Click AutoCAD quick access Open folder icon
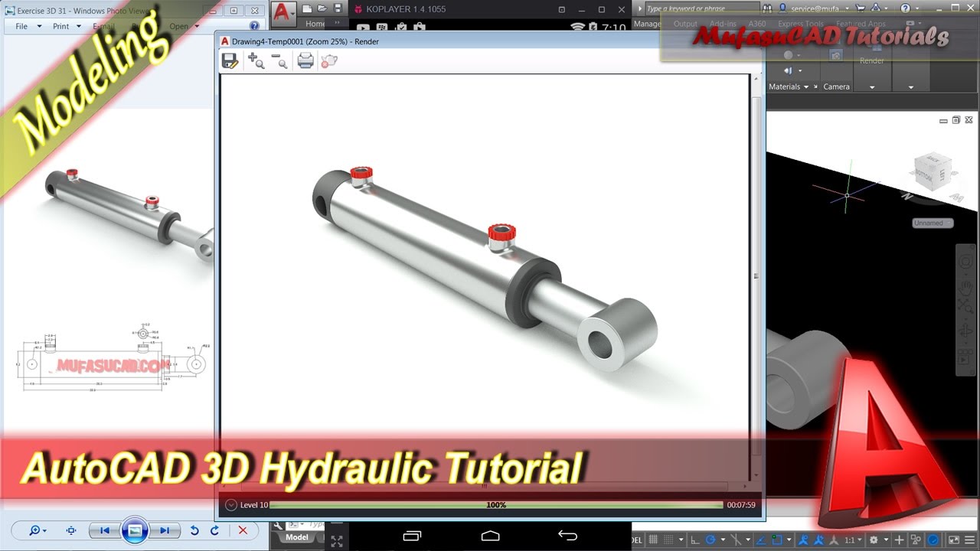 [322, 8]
